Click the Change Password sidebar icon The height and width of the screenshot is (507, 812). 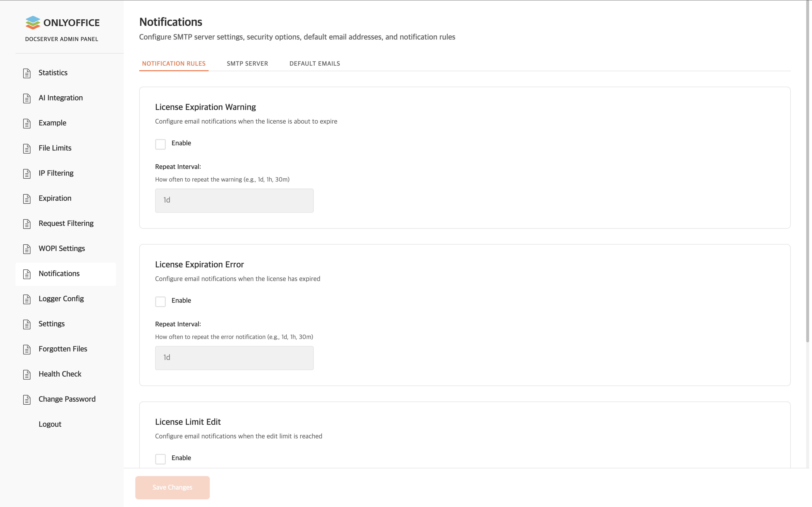tap(27, 399)
